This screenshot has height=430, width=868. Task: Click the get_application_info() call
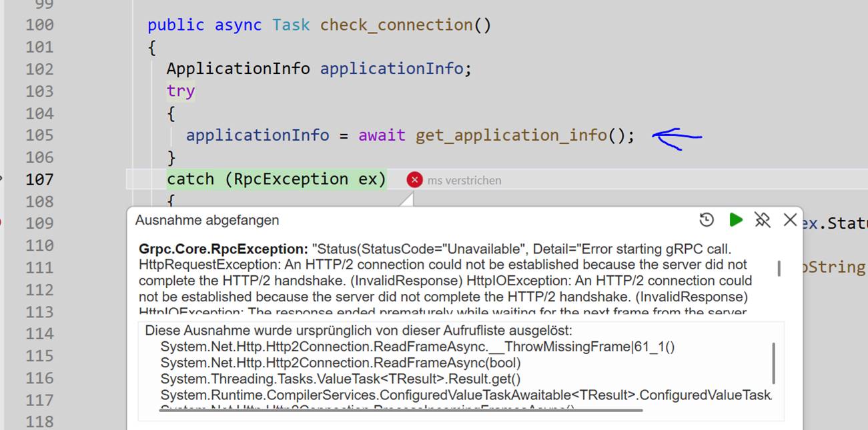point(521,135)
